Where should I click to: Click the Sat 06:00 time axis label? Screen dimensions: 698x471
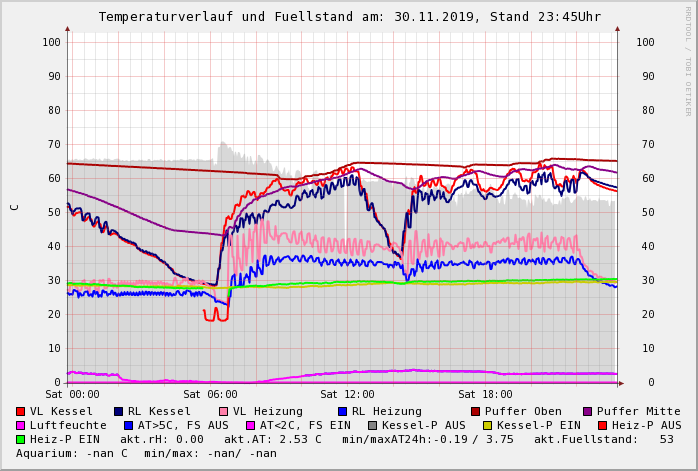click(210, 394)
